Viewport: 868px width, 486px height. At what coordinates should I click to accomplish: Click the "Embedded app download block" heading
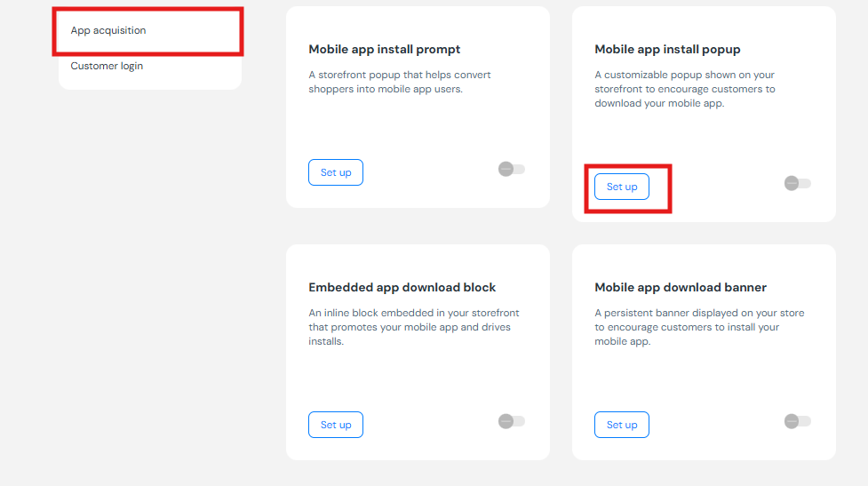[x=402, y=288]
